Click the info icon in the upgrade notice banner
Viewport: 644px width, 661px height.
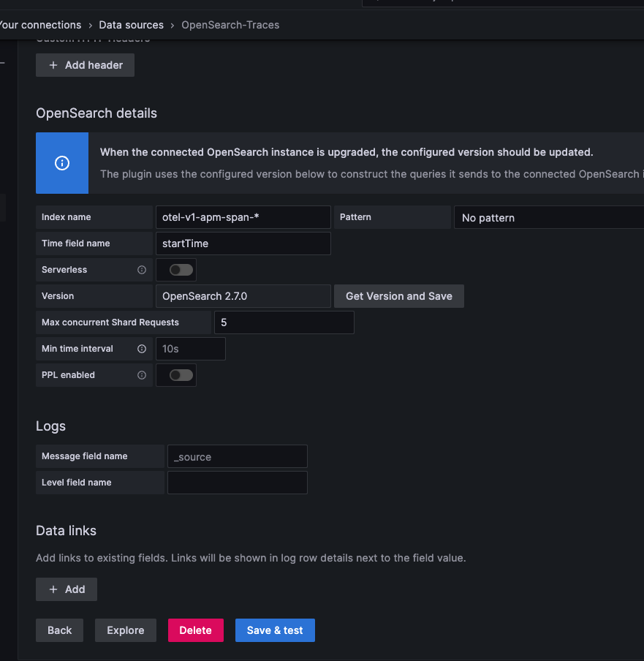pyautogui.click(x=62, y=163)
